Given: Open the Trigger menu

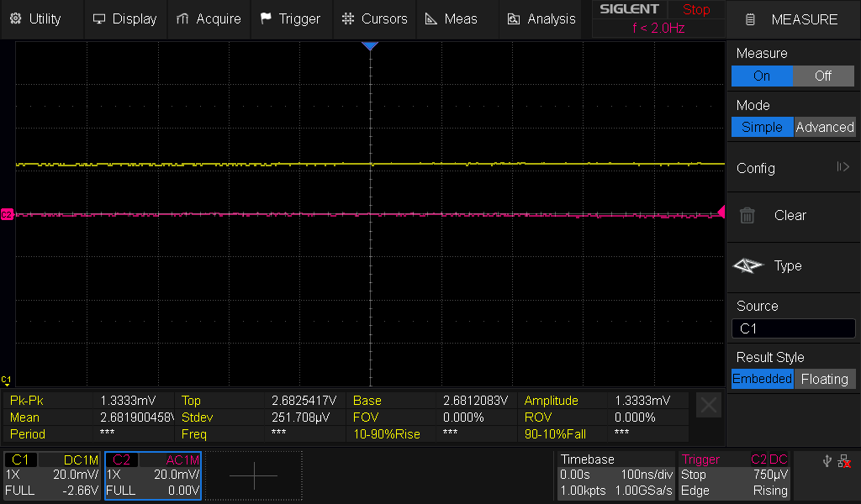Looking at the screenshot, I should (291, 18).
